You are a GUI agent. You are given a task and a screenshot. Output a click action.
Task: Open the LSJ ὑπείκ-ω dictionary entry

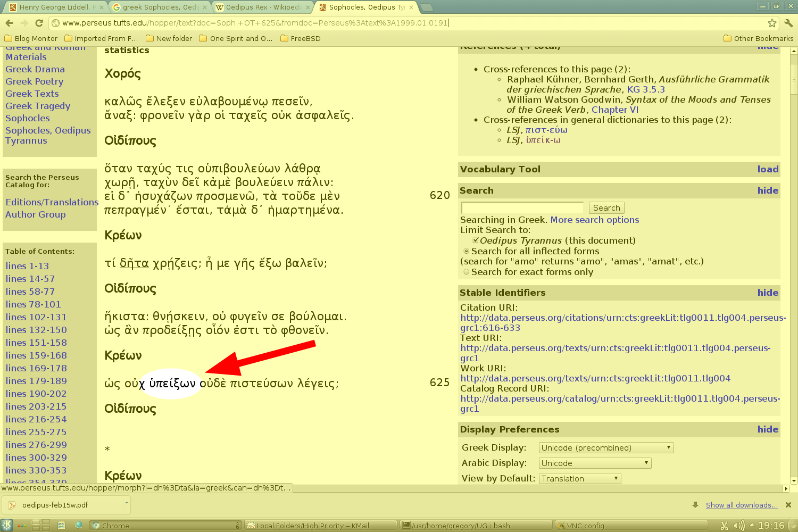(543, 140)
